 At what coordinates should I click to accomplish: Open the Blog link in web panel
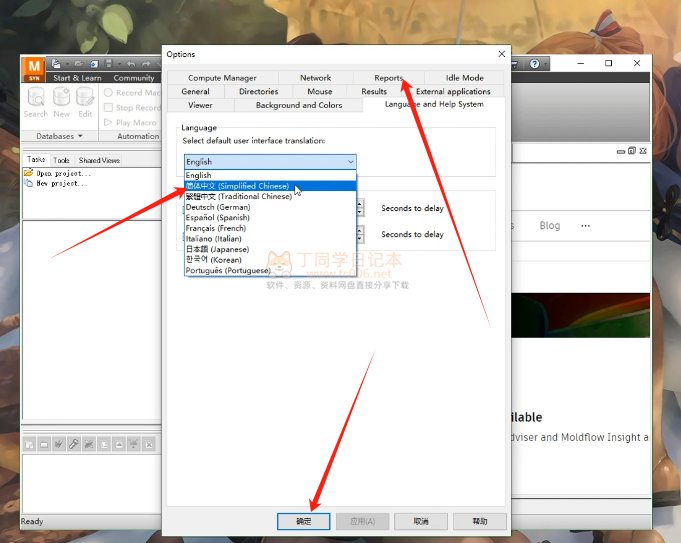click(549, 225)
